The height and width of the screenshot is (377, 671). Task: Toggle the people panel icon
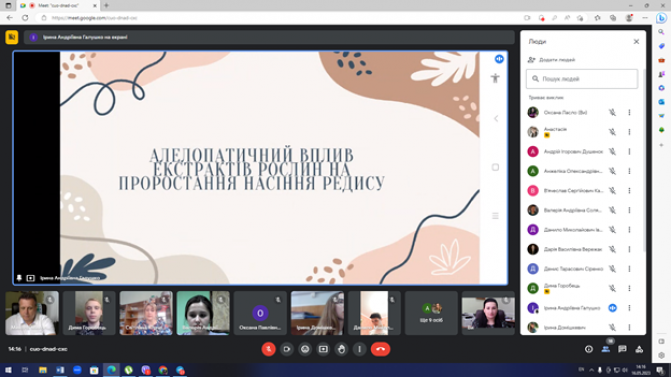pos(606,349)
